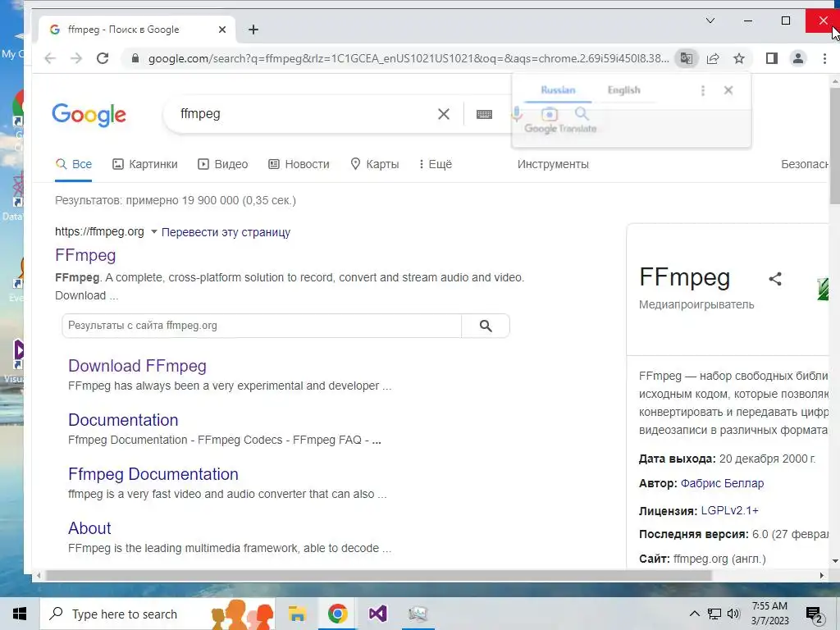Click the Chrome address bar URL
Image resolution: width=840 pixels, height=630 pixels.
tap(409, 58)
